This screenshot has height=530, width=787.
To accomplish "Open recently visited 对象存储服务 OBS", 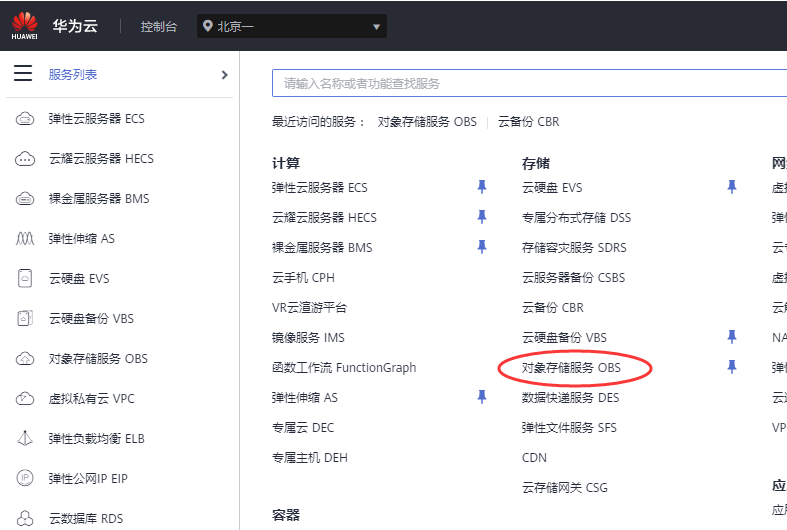I will point(427,122).
